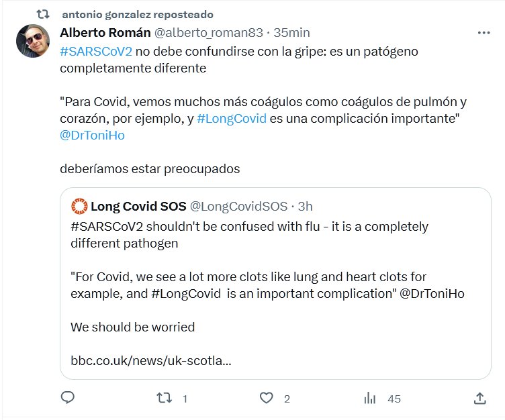The image size is (505, 420).
Task: Click the @alberto_roman83 handle
Action: [210, 32]
